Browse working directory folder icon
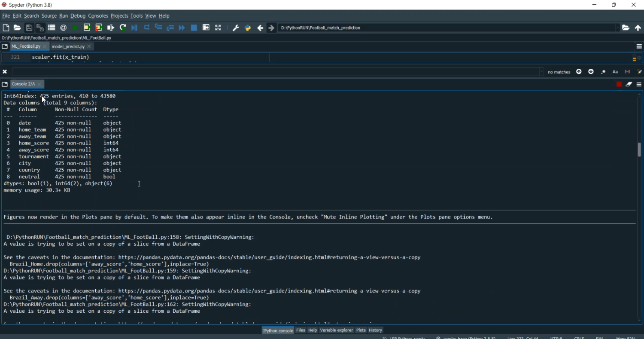This screenshot has width=644, height=339. [x=626, y=28]
